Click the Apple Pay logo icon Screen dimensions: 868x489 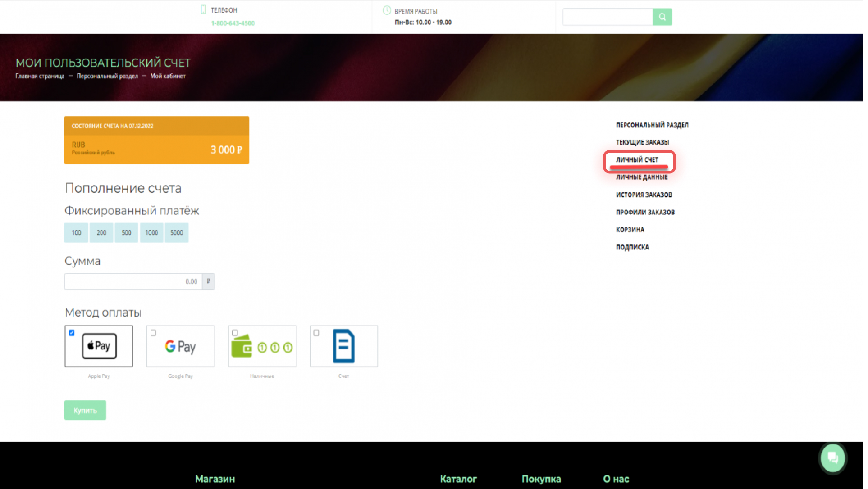(100, 347)
